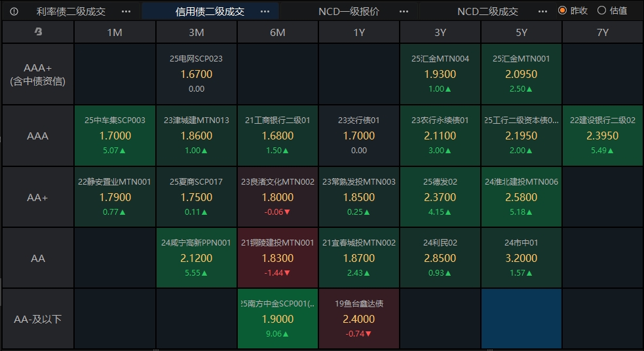This screenshot has width=644, height=351.
Task: Switch to the 利率债二级成交 tab
Action: [x=71, y=11]
